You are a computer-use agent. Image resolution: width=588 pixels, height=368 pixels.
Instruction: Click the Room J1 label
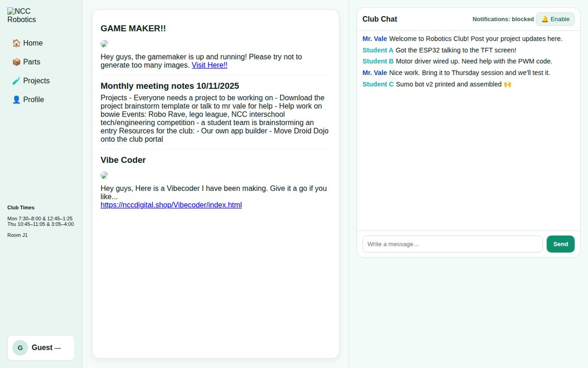coord(18,235)
